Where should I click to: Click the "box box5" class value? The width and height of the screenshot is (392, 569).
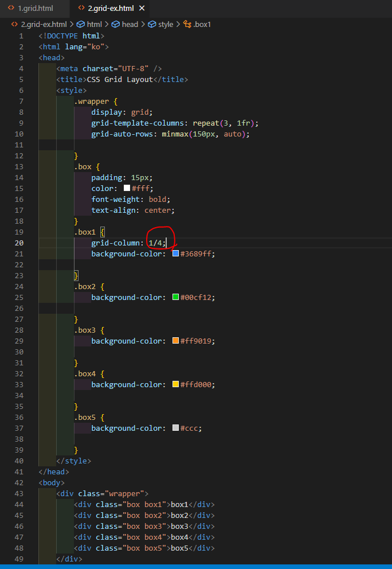point(144,548)
